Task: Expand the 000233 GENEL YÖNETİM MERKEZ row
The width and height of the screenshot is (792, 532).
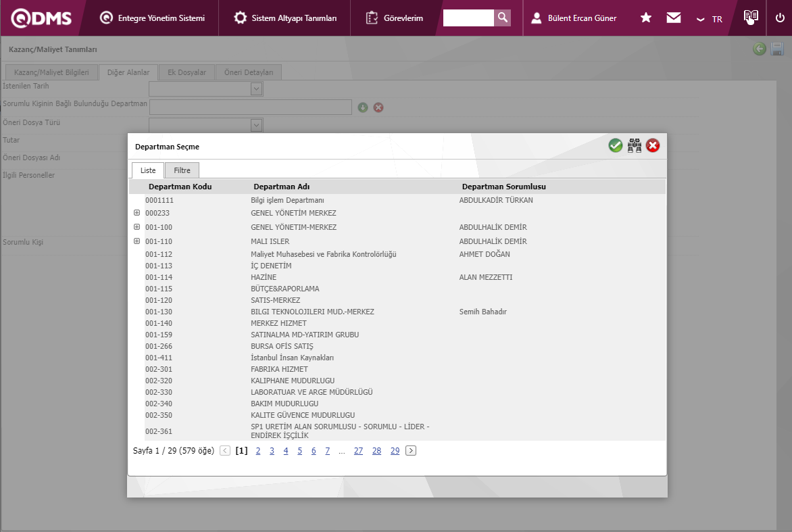Action: click(x=137, y=212)
